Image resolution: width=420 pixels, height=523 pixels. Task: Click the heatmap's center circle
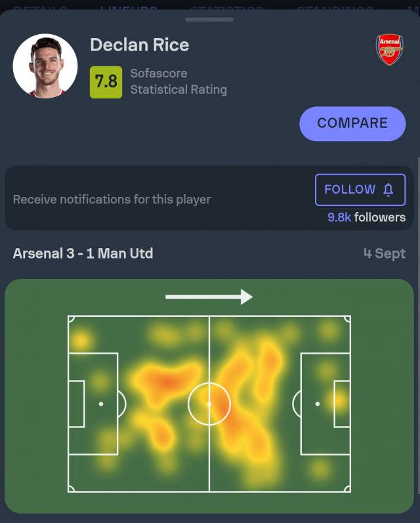[x=209, y=404]
